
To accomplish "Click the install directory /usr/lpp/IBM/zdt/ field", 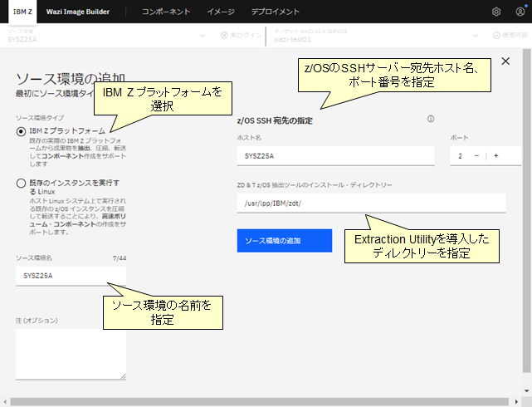I will (371, 203).
